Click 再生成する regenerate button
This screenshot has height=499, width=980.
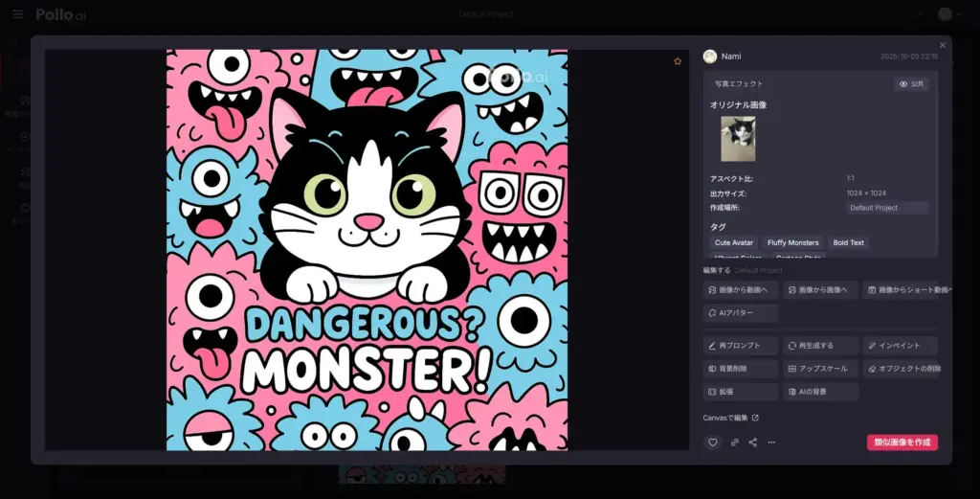tap(820, 345)
